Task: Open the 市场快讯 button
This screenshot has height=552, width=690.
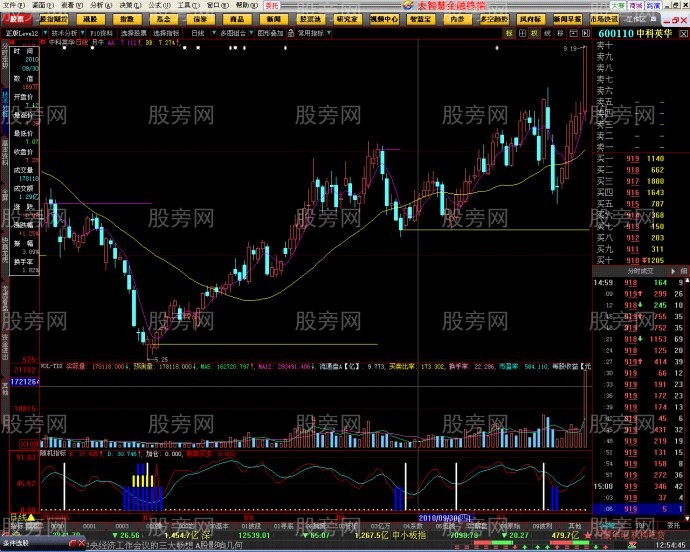Action: [604, 19]
